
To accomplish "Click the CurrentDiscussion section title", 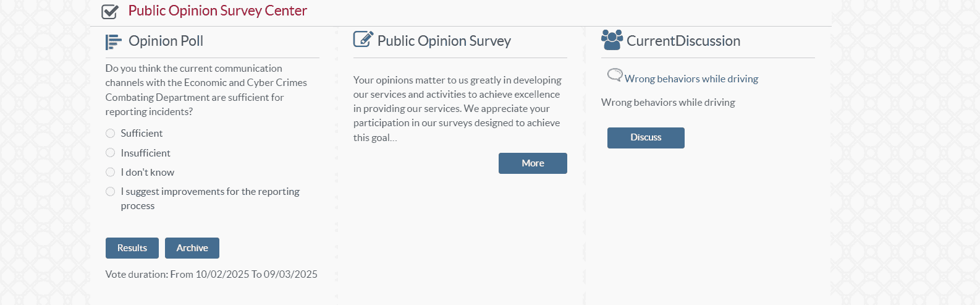I will 683,41.
